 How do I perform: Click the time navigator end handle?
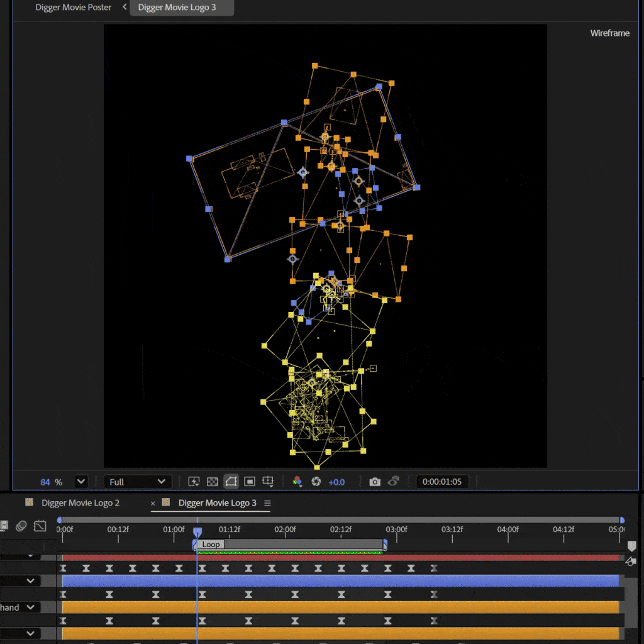(x=622, y=520)
